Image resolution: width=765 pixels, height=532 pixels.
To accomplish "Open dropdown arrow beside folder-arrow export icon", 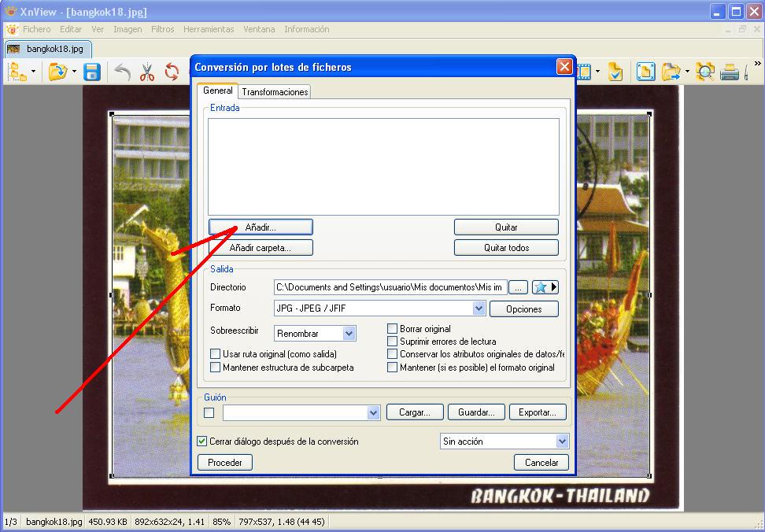I will pyautogui.click(x=687, y=72).
